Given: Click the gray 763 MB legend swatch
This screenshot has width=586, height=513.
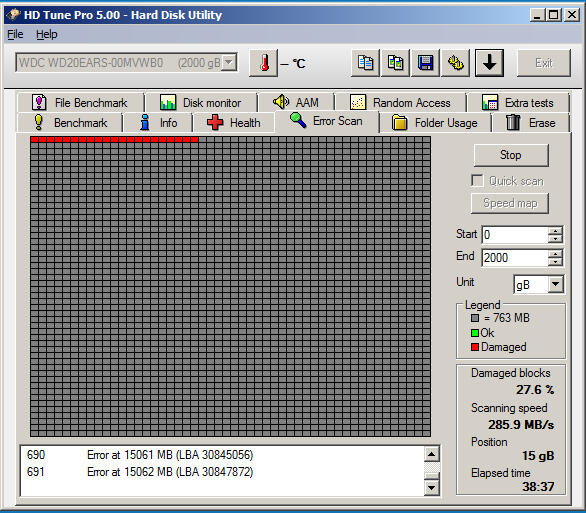Looking at the screenshot, I should [475, 318].
